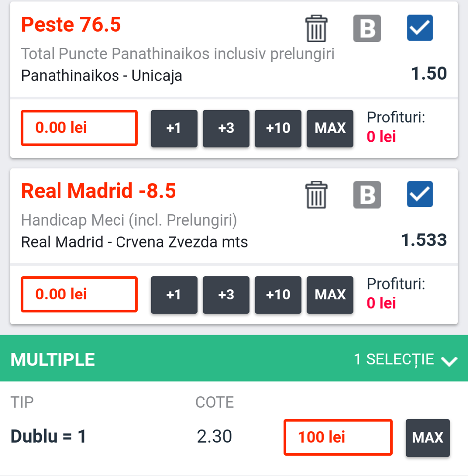
Task: Add +3 to the Panathinaikos stake
Action: coord(226,128)
